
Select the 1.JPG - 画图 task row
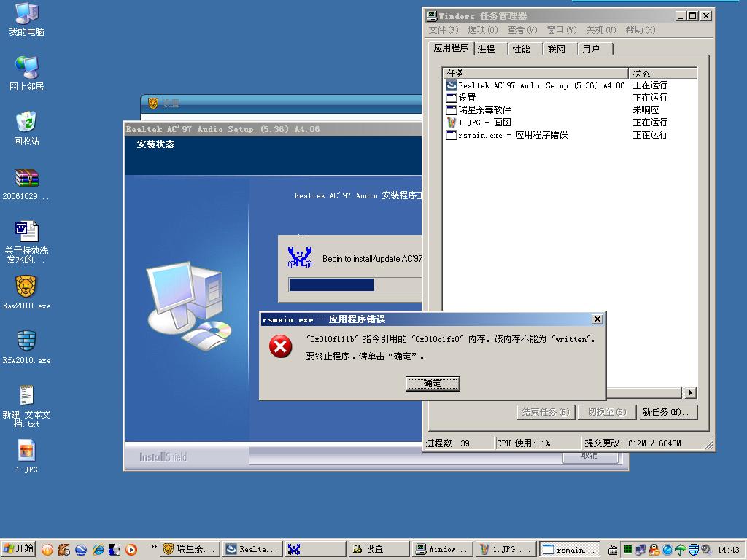pyautogui.click(x=570, y=122)
